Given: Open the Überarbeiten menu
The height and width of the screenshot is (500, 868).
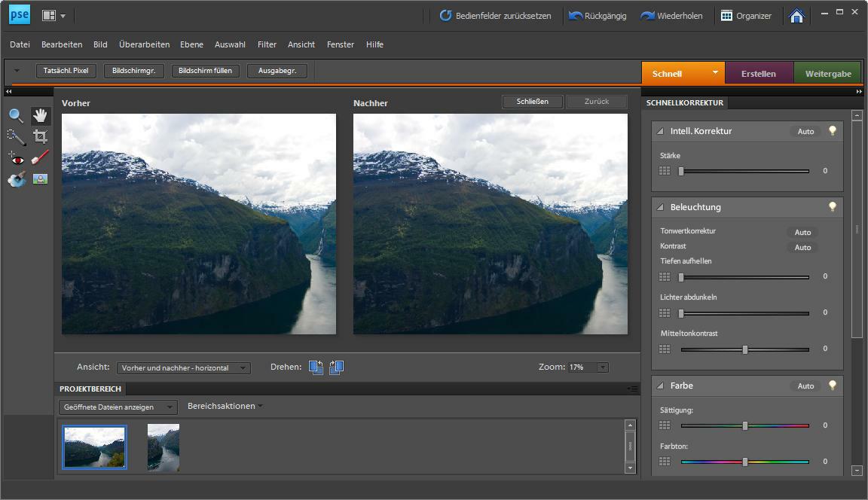Looking at the screenshot, I should pyautogui.click(x=144, y=44).
